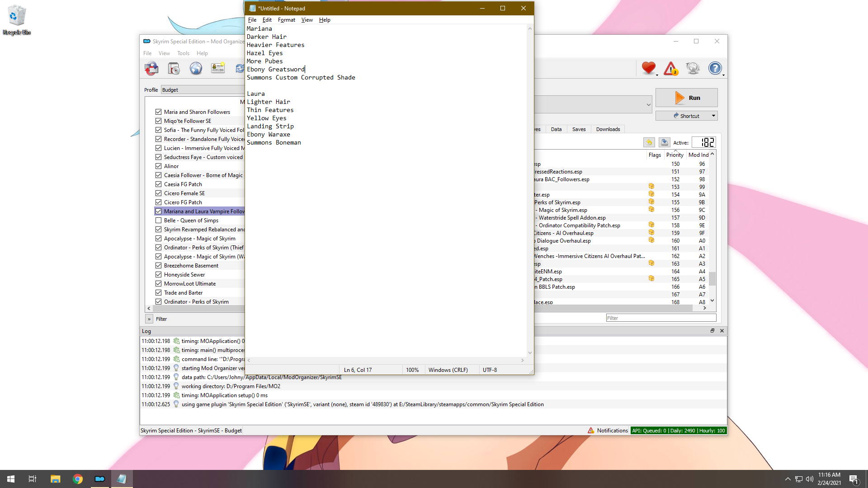
Task: Open the dropdown arrow beside the help icon
Action: click(724, 75)
